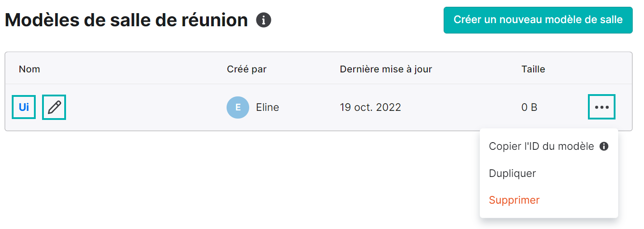Click the table header row background

coord(318,68)
